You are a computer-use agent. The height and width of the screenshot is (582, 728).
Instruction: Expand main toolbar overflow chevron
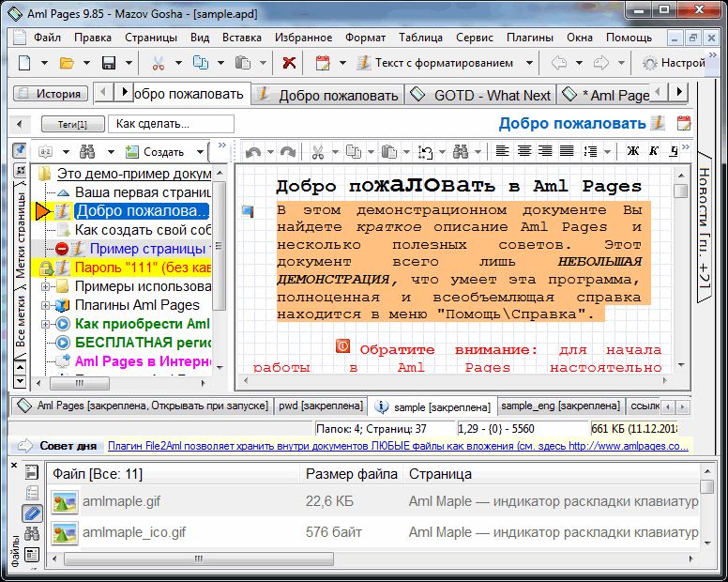pyautogui.click(x=713, y=54)
